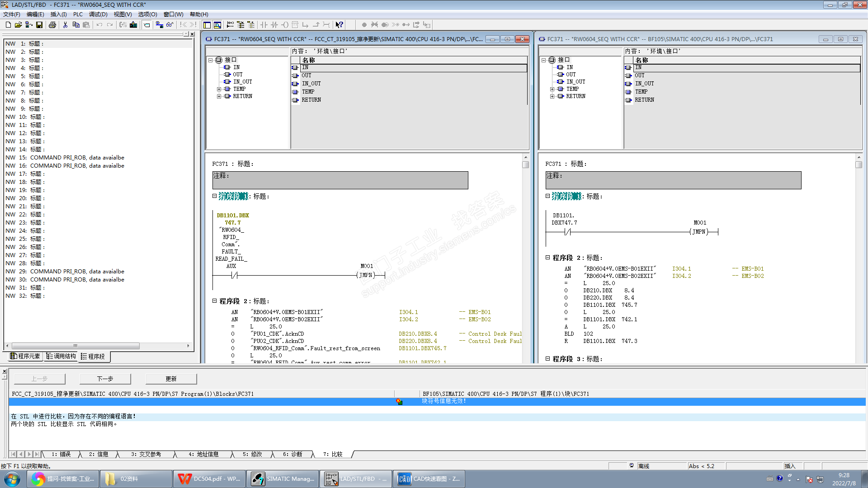The image size is (868, 488).
Task: Click the Save diskette toolbar icon
Action: [x=39, y=25]
